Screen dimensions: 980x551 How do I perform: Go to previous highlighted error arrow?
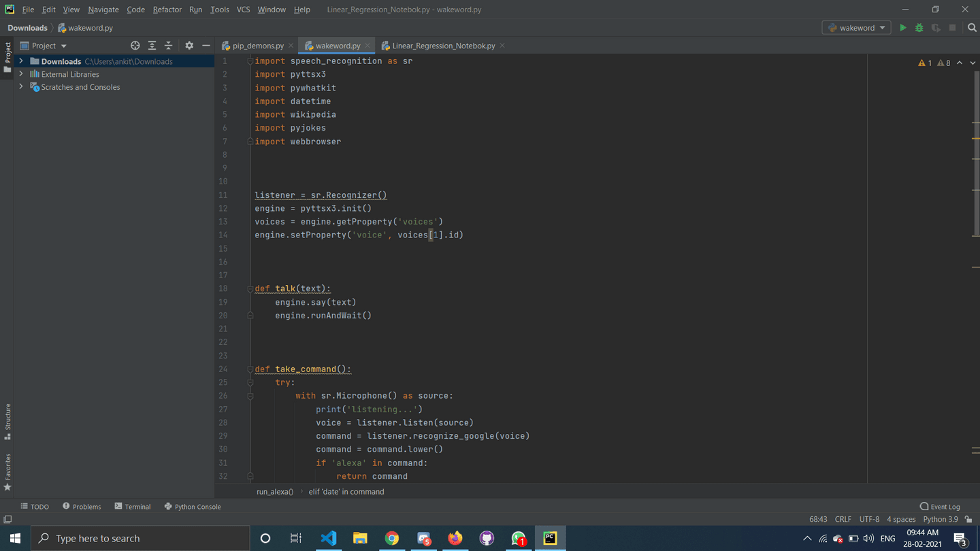[960, 63]
